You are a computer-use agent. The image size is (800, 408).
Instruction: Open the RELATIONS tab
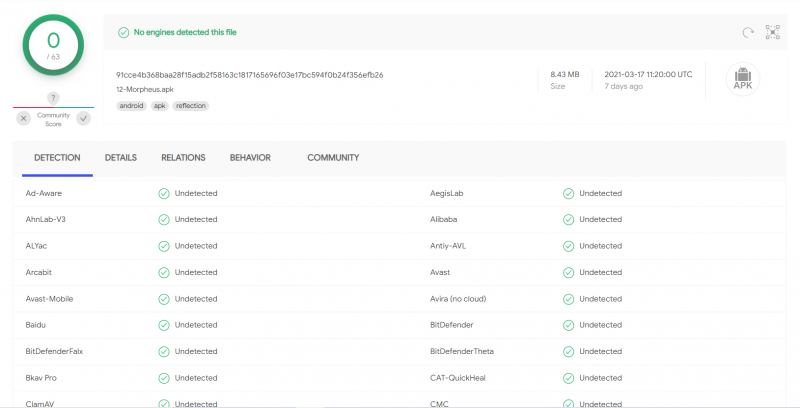[183, 158]
